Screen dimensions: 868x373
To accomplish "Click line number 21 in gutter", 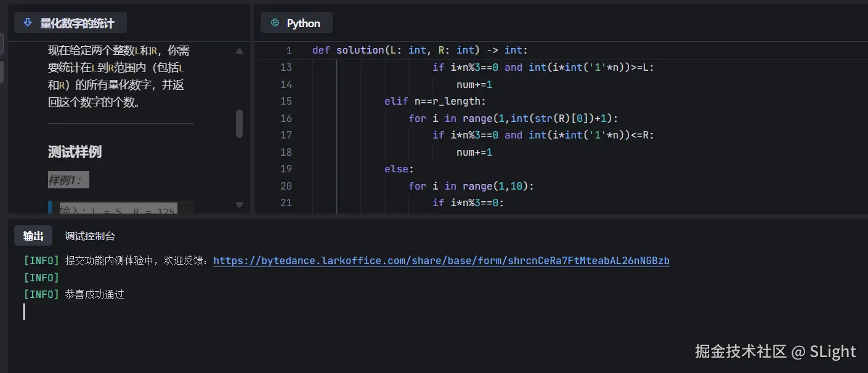I will (x=286, y=203).
